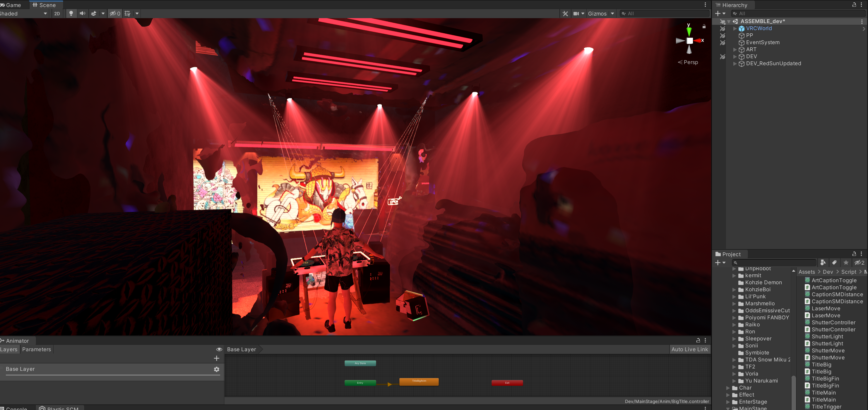Open VRCWorld prefab with right chevron

coord(864,29)
